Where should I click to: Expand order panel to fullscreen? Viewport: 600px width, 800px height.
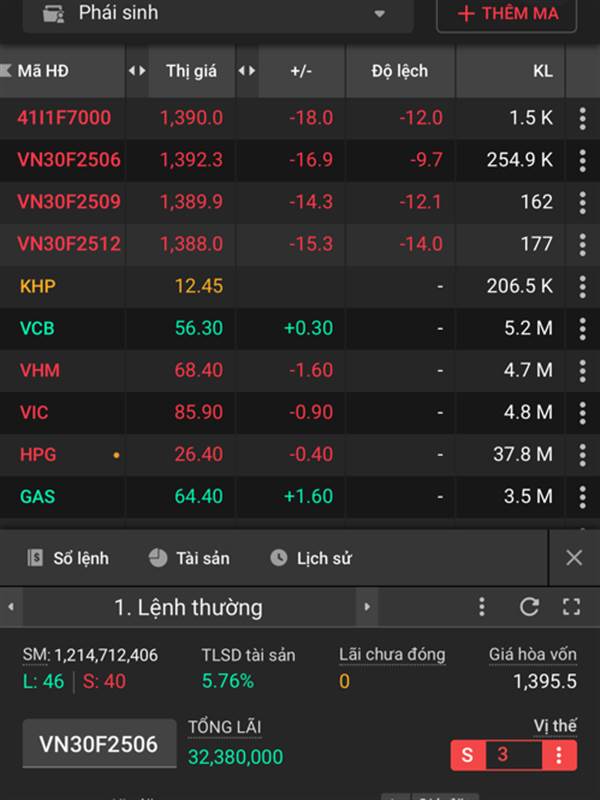pyautogui.click(x=571, y=607)
